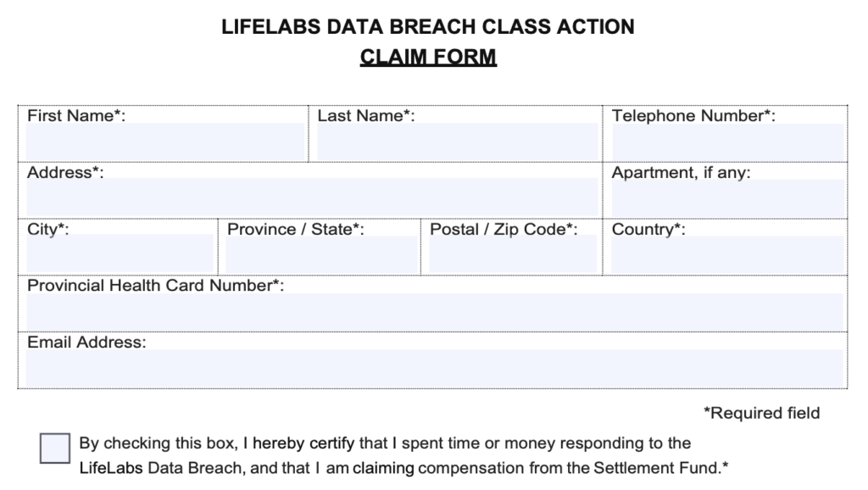
Task: Select the Provincial Health Card Number field
Action: tap(435, 312)
